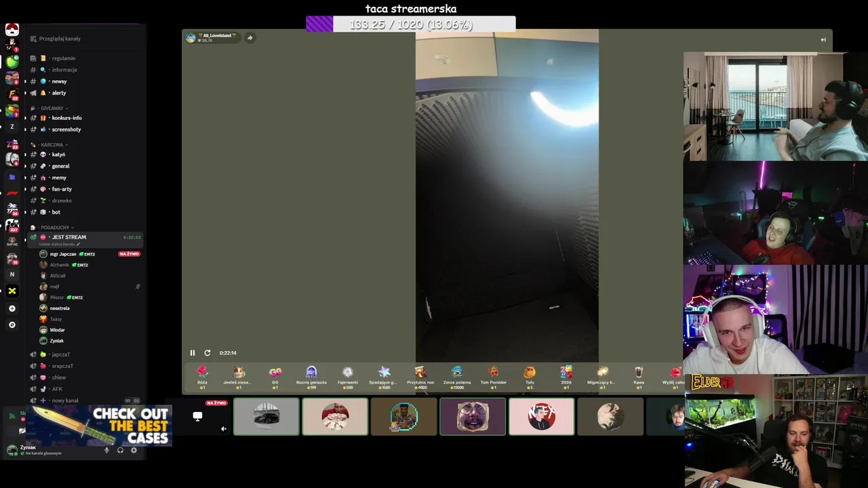The height and width of the screenshot is (488, 868).
Task: Collapse the POGADUCHY category
Action: click(54, 228)
